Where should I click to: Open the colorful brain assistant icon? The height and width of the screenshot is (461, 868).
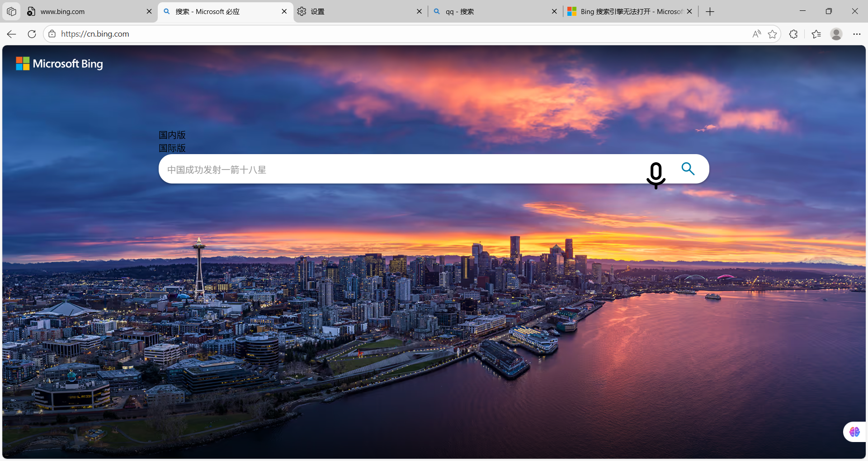click(854, 432)
